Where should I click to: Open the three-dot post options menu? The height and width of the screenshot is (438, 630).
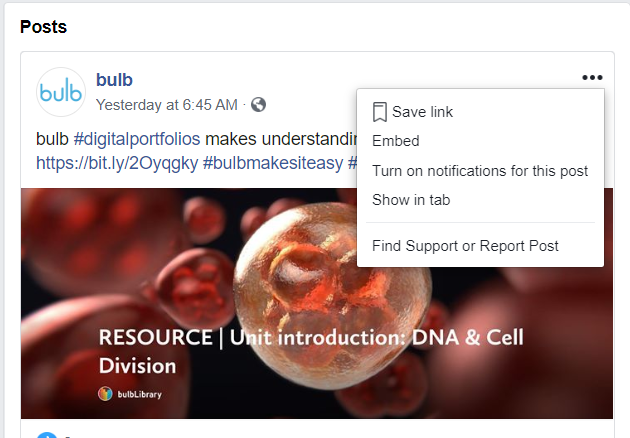(x=592, y=77)
